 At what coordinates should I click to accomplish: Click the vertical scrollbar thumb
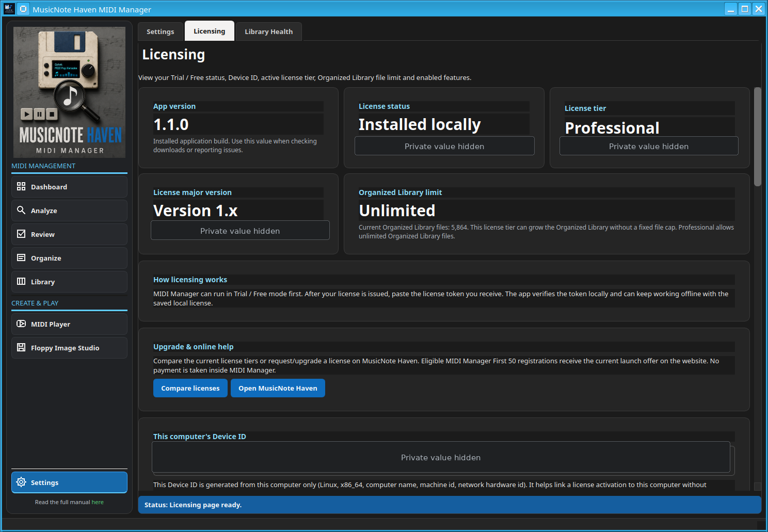click(x=758, y=137)
